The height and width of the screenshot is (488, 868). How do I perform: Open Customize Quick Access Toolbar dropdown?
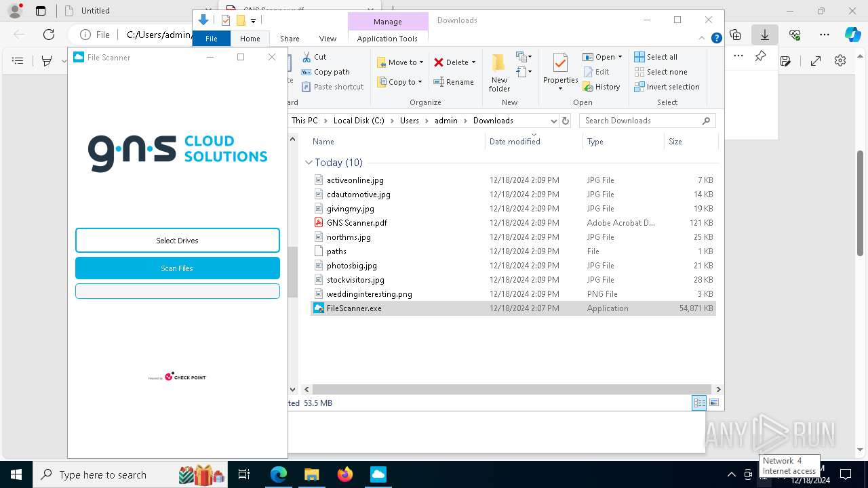253,21
